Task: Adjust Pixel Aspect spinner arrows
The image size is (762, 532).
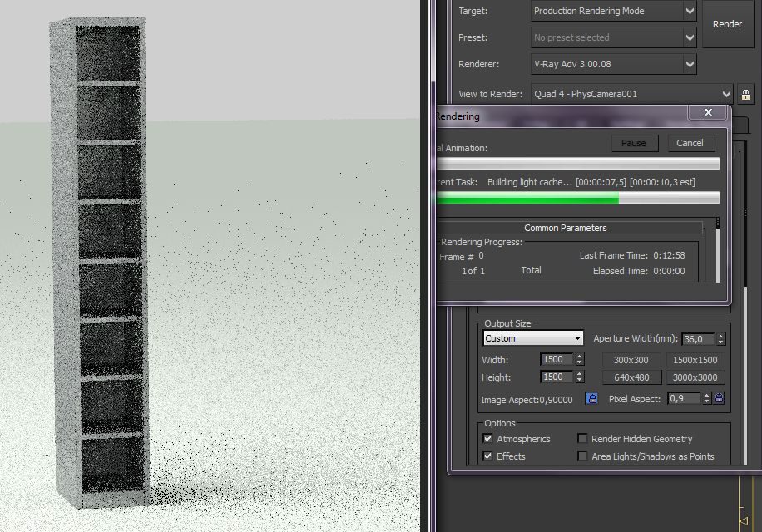Action: pyautogui.click(x=706, y=398)
